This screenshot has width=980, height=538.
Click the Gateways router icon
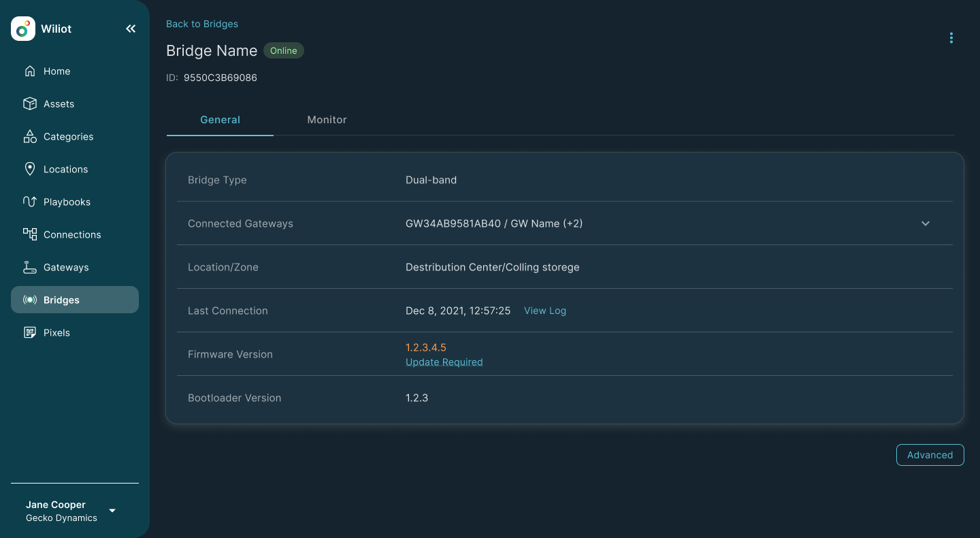pyautogui.click(x=30, y=267)
